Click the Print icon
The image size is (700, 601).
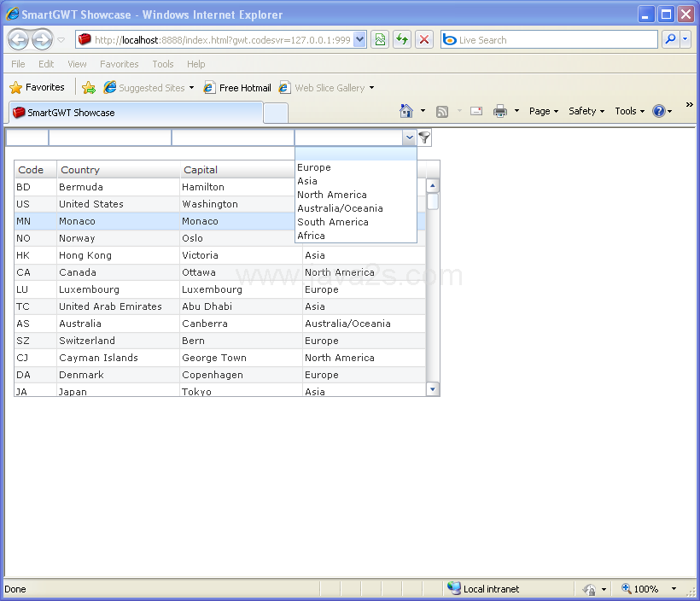tap(500, 111)
